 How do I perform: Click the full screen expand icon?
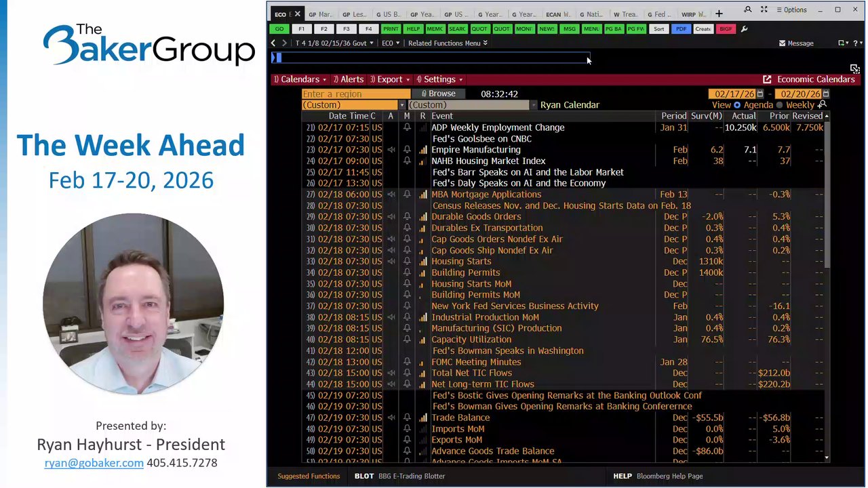click(x=764, y=10)
